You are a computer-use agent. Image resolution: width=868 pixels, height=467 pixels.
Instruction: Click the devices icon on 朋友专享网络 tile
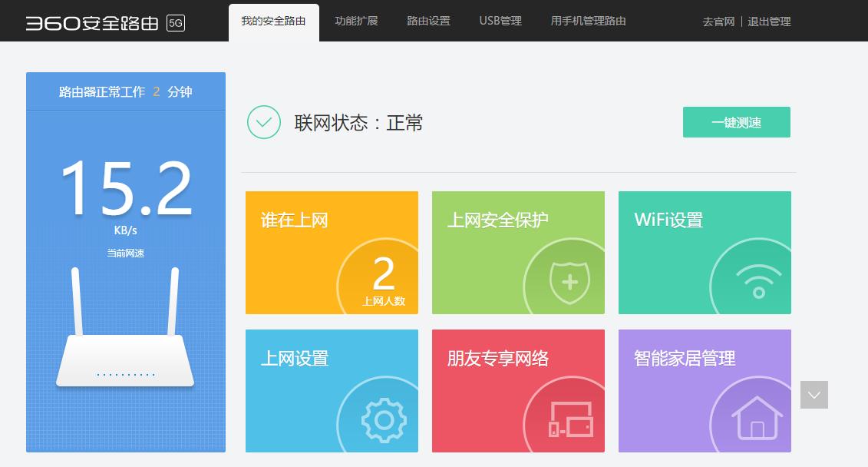pos(569,419)
